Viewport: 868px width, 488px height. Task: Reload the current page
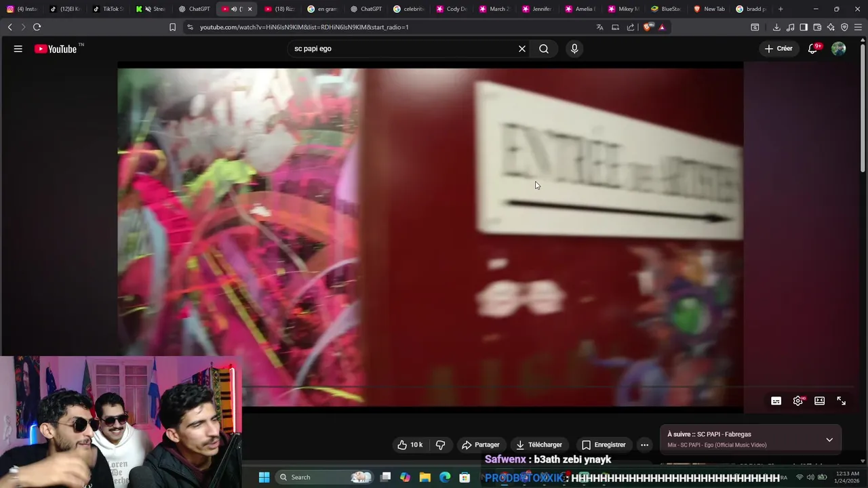37,27
